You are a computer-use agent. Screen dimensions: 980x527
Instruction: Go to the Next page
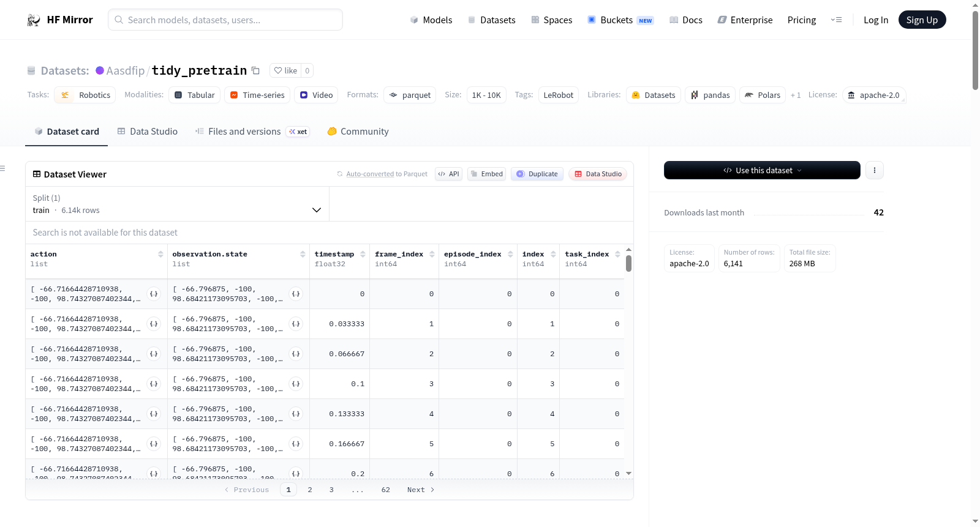click(421, 490)
